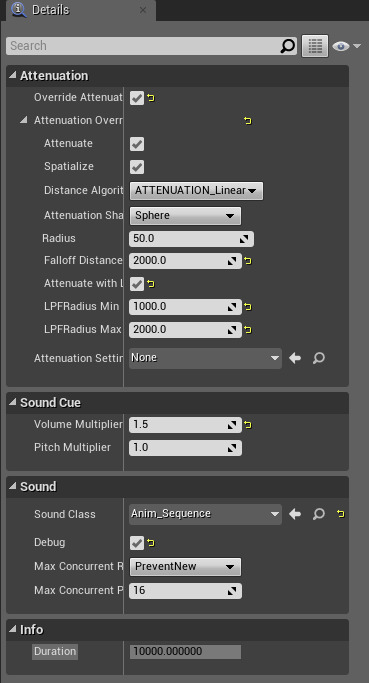Reset LPFRadius Min to default
Viewport: 369px width, 683px height.
(248, 307)
